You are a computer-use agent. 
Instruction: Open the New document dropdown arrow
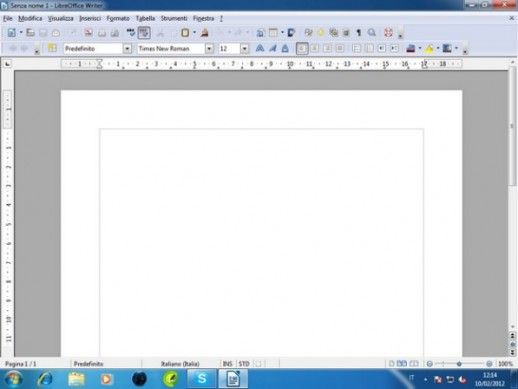point(21,33)
